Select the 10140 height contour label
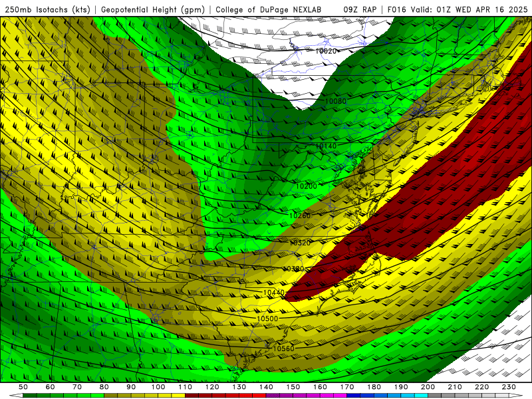 coord(326,146)
